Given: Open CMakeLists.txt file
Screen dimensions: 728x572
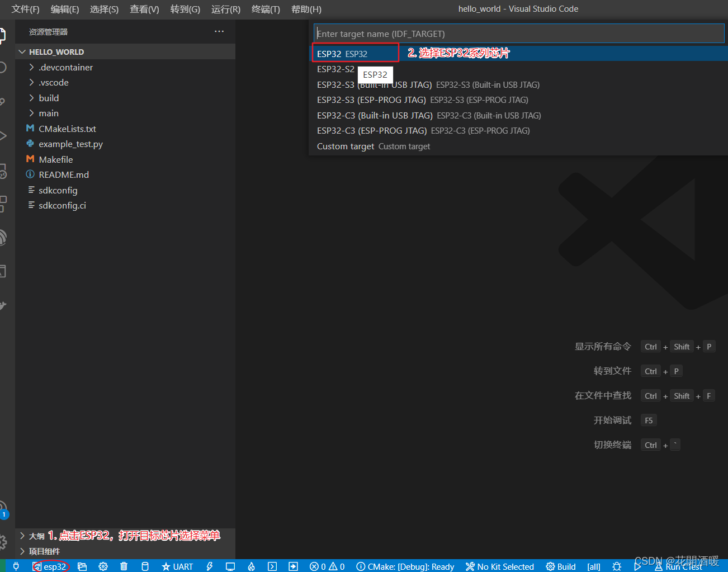Looking at the screenshot, I should pos(125,129).
